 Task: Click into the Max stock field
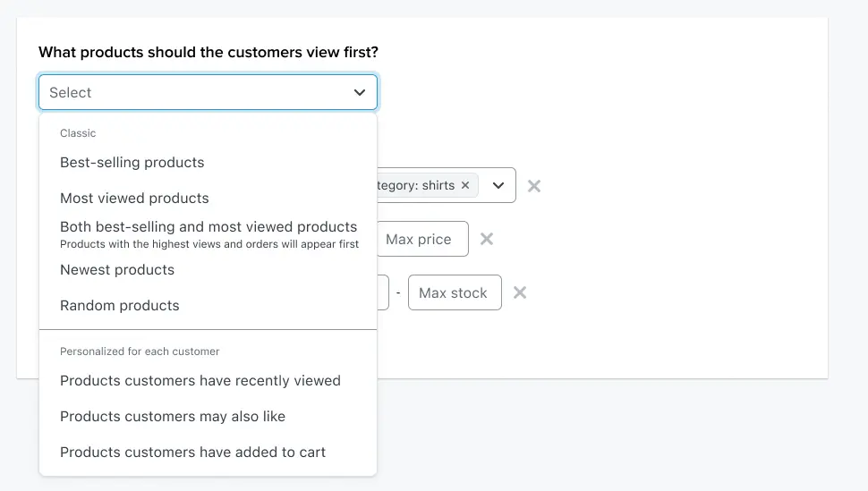(454, 292)
